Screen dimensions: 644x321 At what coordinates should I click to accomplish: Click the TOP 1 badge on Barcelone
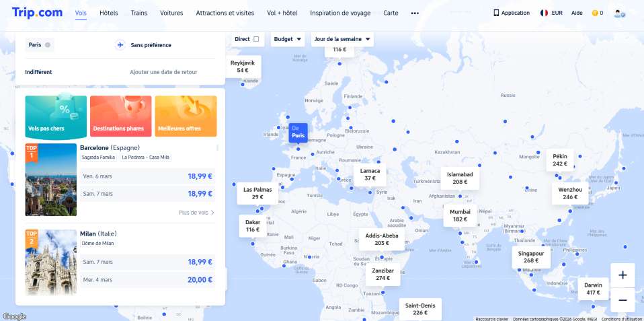tap(31, 153)
